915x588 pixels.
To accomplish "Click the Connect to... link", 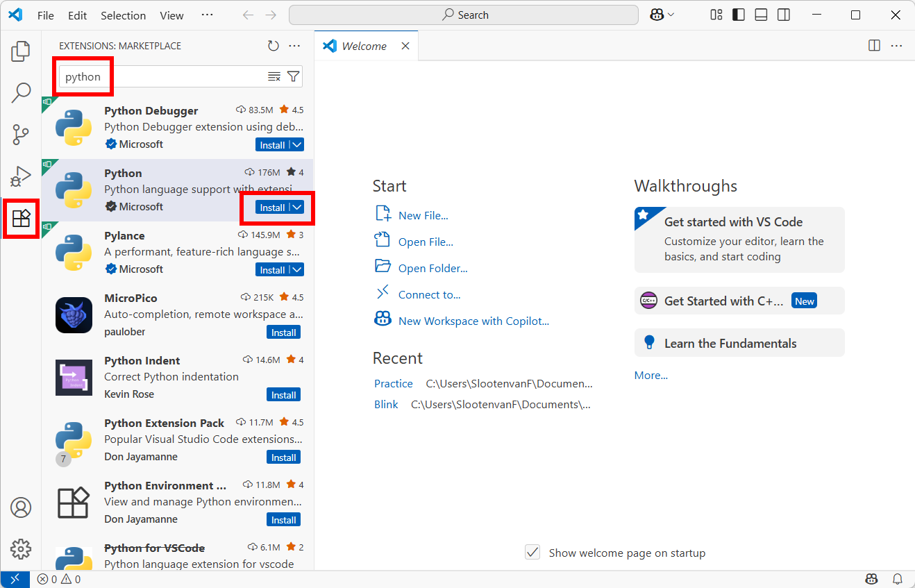I will 429,294.
